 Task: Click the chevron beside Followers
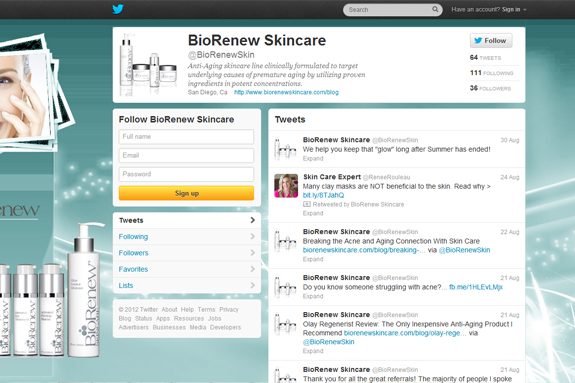coord(252,252)
